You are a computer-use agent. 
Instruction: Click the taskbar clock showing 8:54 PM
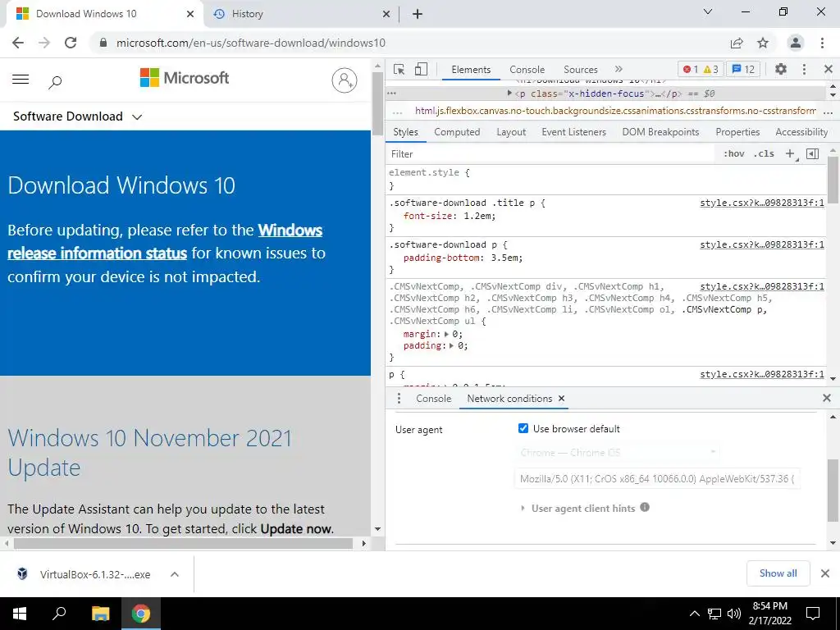769,614
